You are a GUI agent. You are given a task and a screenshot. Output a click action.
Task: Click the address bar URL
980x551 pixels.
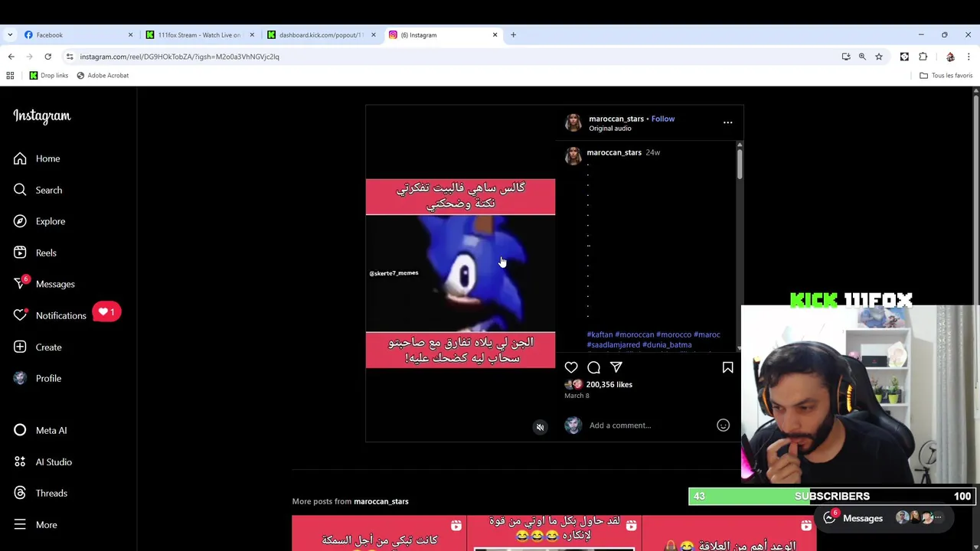point(180,57)
